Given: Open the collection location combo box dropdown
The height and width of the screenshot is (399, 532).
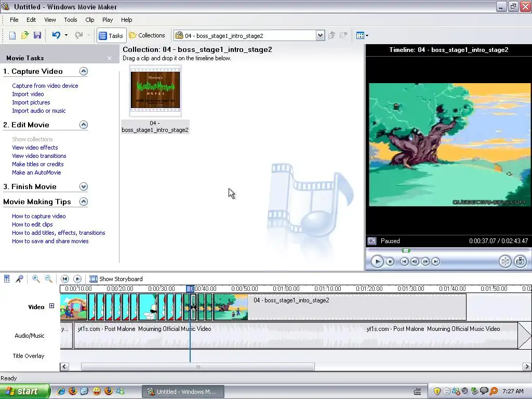Looking at the screenshot, I should [x=320, y=35].
